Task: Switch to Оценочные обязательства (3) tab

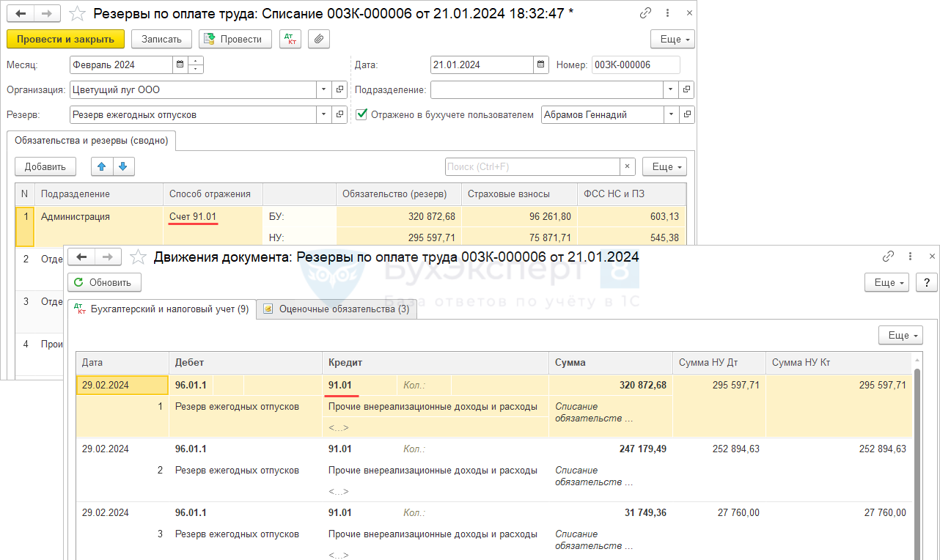Action: (337, 309)
